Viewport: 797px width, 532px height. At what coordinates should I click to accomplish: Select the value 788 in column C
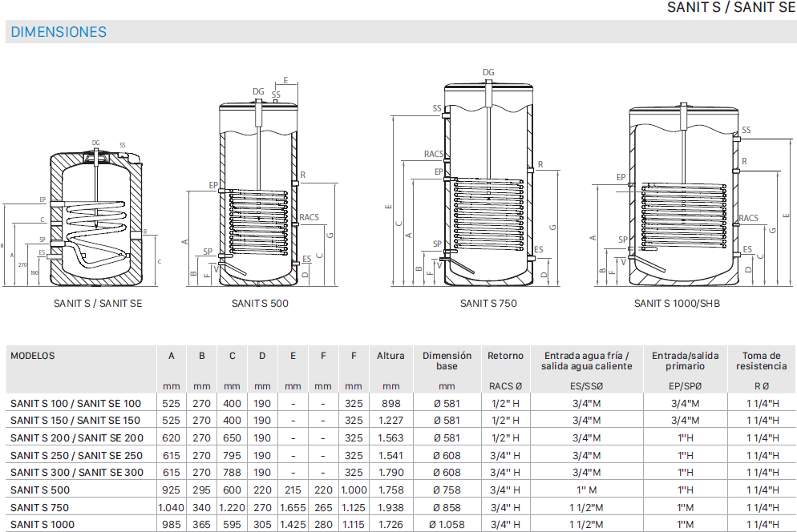pyautogui.click(x=232, y=473)
